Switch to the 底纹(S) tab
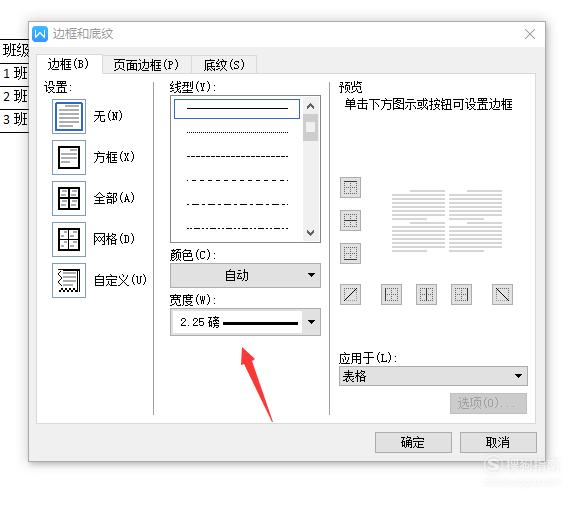584x511 pixels. pyautogui.click(x=224, y=65)
